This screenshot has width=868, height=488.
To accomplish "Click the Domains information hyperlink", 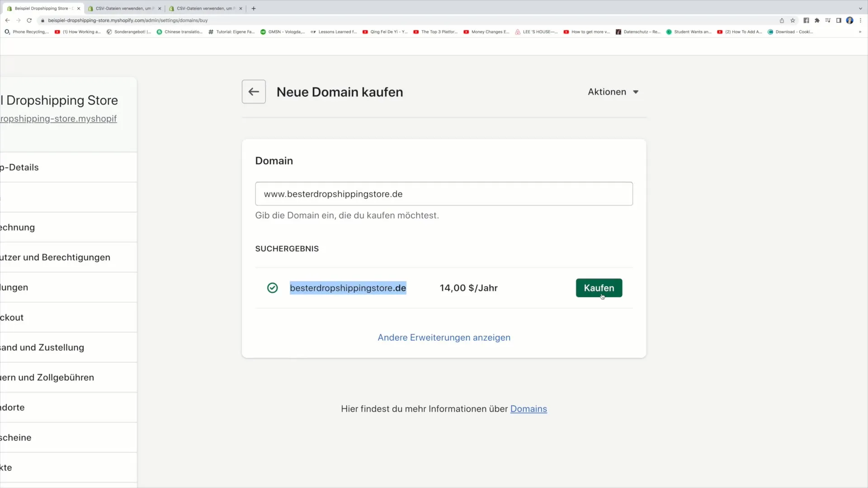I will (529, 408).
